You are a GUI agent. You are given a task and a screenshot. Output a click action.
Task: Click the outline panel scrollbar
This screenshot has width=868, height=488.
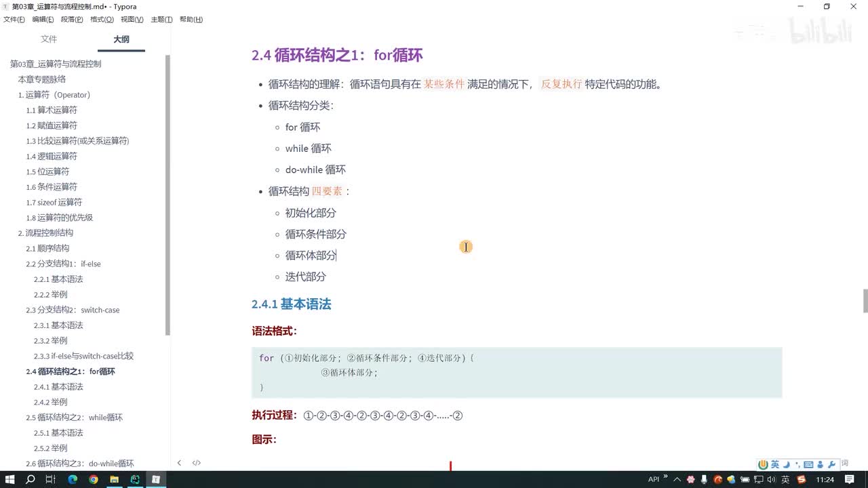167,195
